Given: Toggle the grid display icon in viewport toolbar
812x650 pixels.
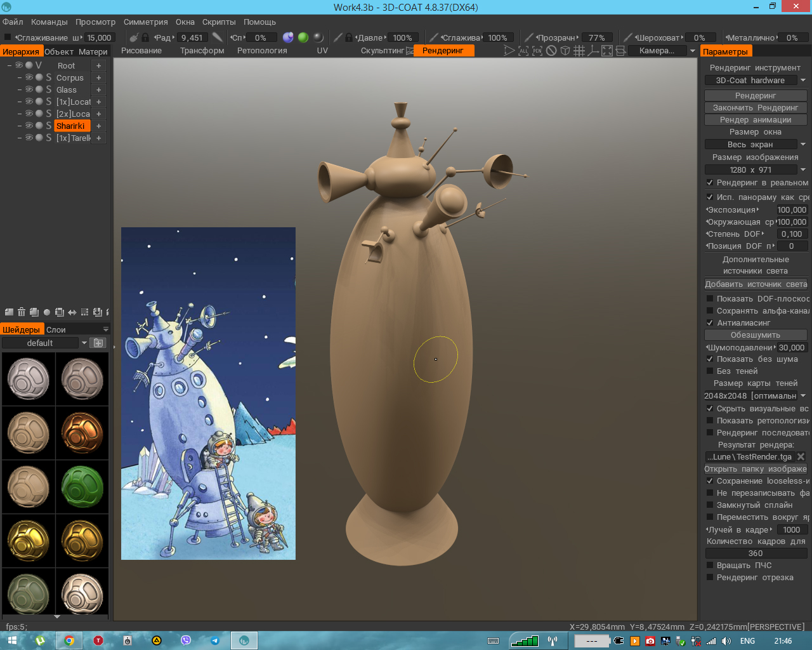Looking at the screenshot, I should (579, 51).
